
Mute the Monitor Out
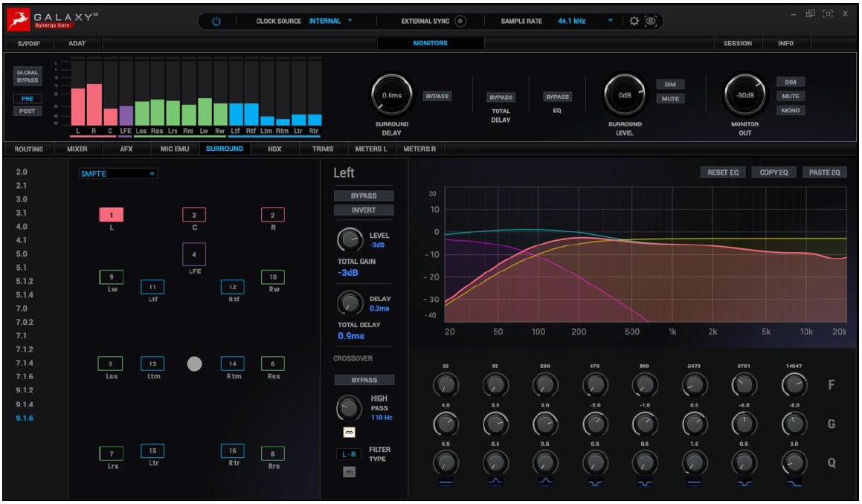click(x=790, y=96)
